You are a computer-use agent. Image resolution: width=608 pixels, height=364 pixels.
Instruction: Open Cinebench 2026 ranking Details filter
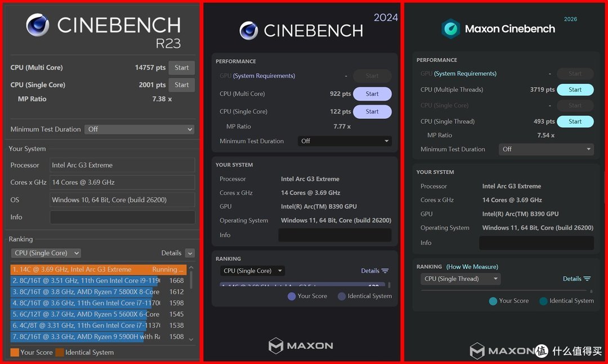tap(576, 278)
